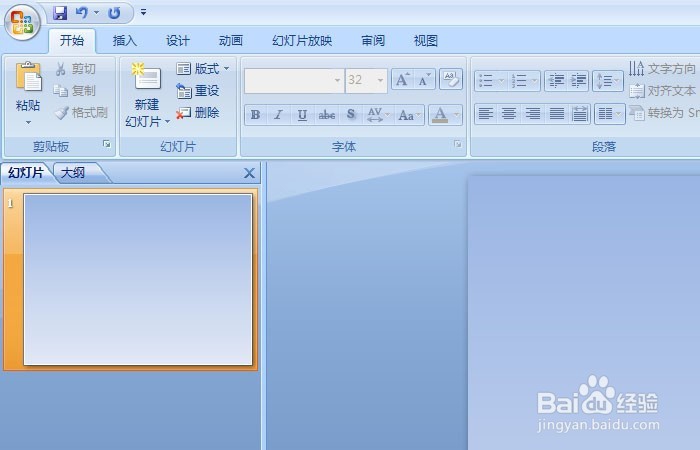Toggle underline formatting

(302, 115)
